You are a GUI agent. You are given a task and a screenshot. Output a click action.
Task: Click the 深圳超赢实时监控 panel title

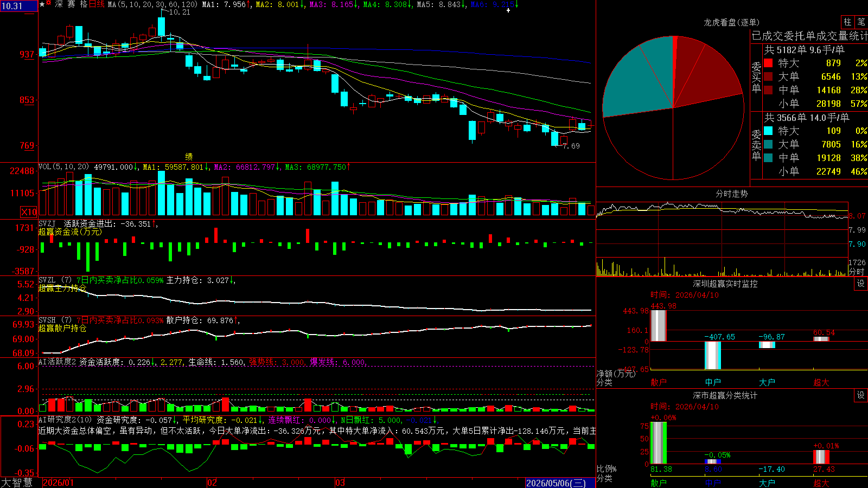pos(725,284)
